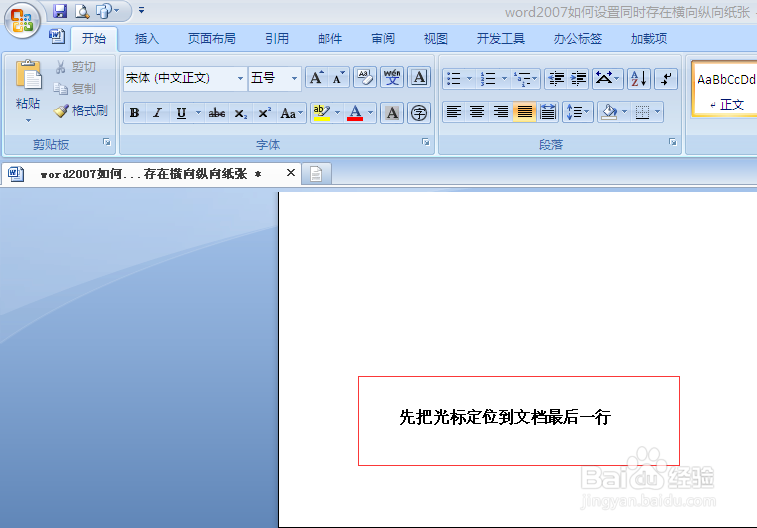Grow font size with large A icon
This screenshot has width=757, height=528.
tap(317, 78)
